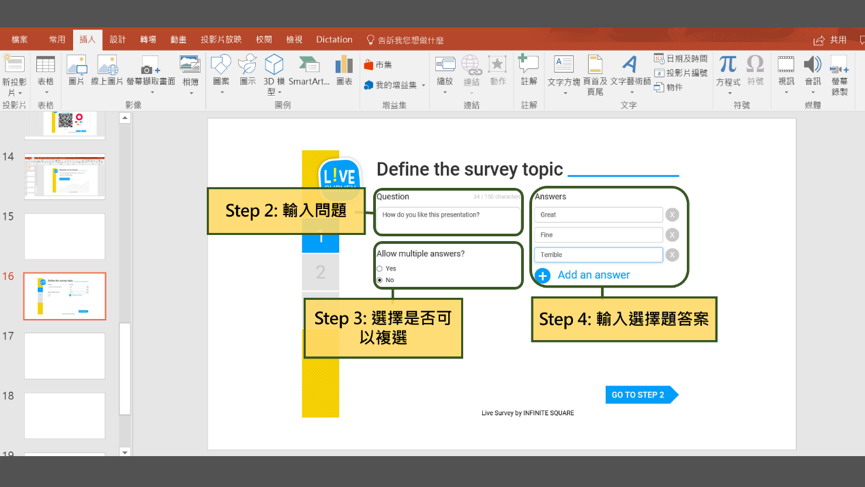Click the question field 'How do you like this presentation?'
Viewport: 865px width, 487px height.
click(x=448, y=220)
